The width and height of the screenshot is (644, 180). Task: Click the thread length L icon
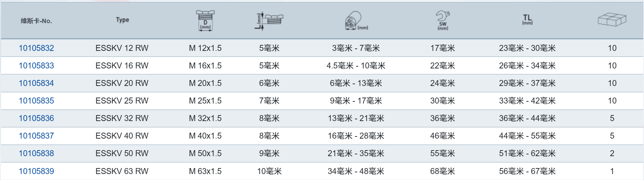pos(269,20)
